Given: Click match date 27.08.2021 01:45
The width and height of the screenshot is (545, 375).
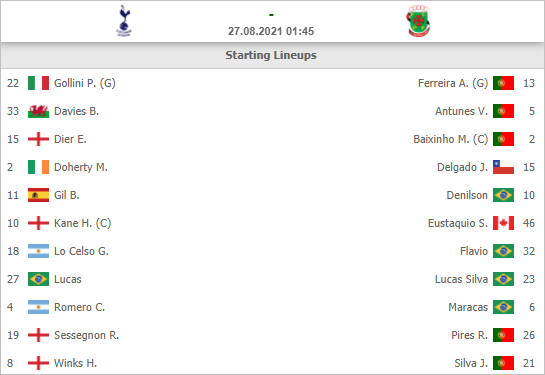Looking at the screenshot, I should click(271, 31).
